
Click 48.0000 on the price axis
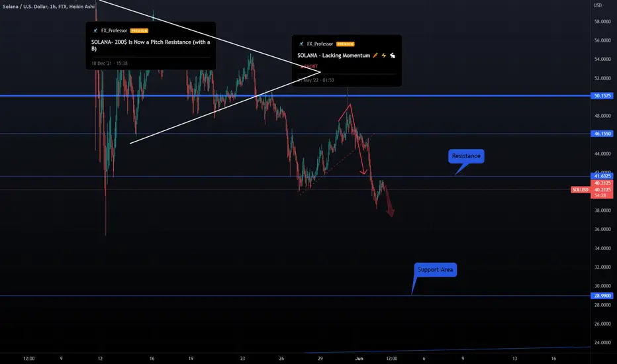[602, 116]
